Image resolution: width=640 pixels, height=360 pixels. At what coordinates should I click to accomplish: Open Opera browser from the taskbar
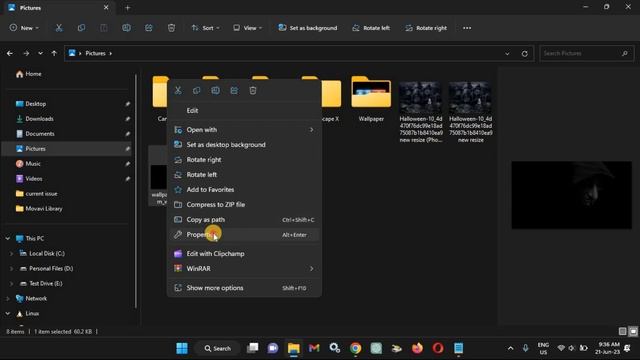click(438, 348)
